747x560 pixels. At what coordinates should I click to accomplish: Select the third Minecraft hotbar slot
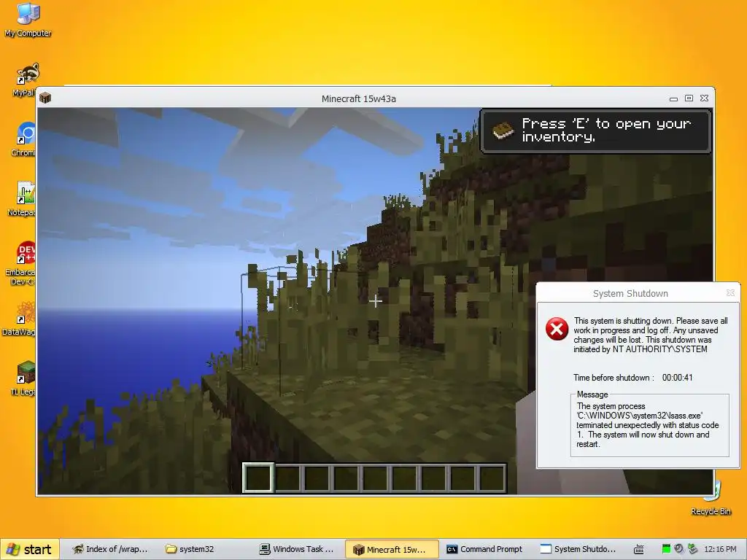[x=317, y=478]
